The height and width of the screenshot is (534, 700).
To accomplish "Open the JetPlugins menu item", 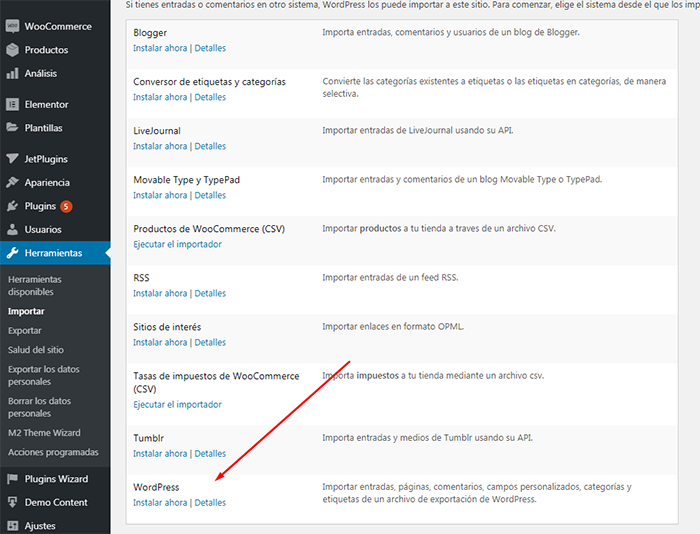I will [x=46, y=159].
